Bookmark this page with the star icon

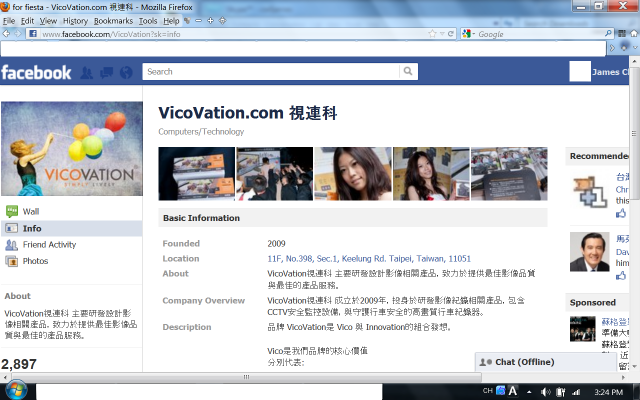pyautogui.click(x=432, y=34)
